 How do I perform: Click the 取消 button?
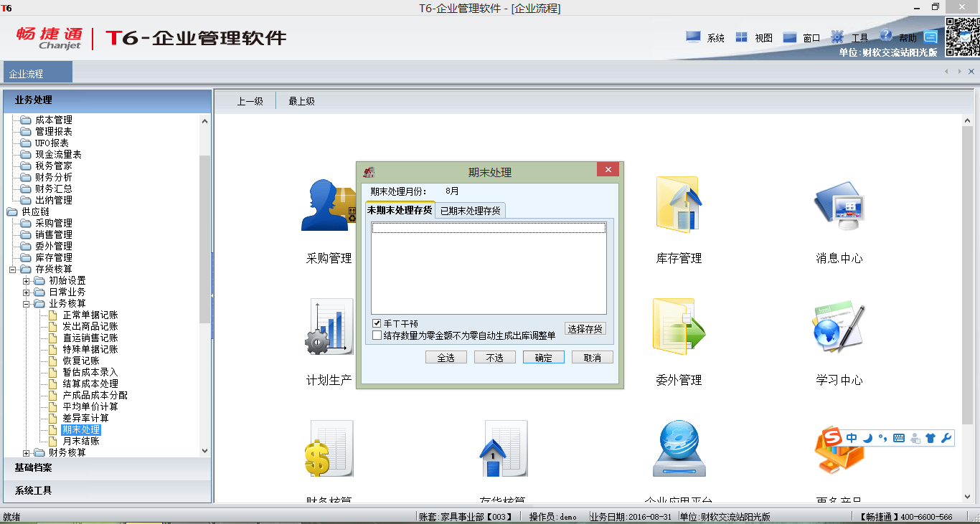tap(593, 357)
